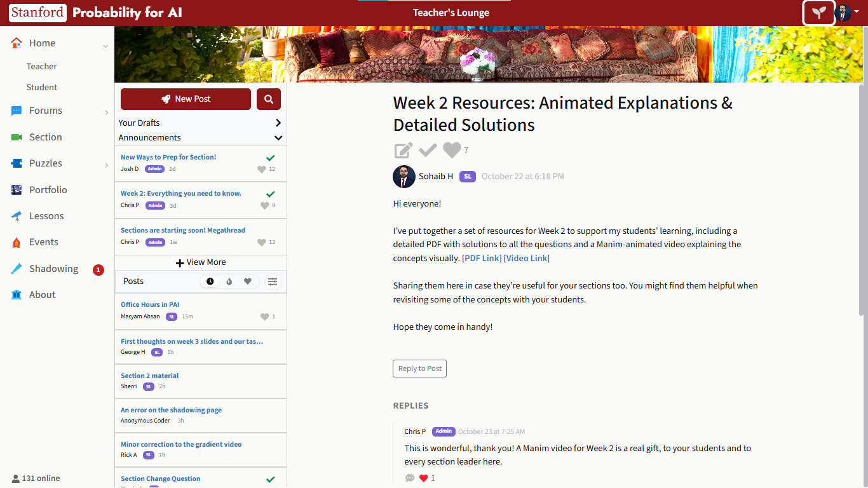Open the Portfolio page

48,190
